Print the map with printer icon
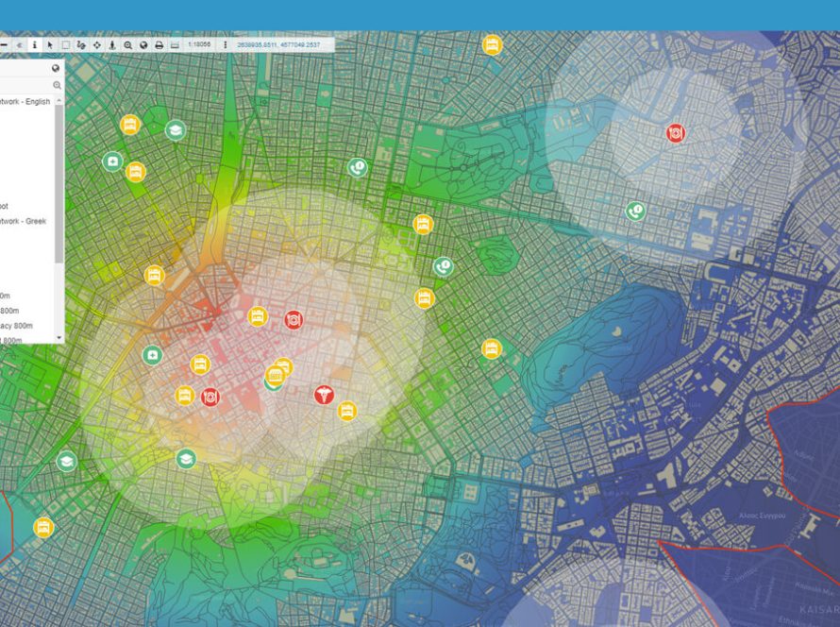The height and width of the screenshot is (627, 840). coord(160,45)
